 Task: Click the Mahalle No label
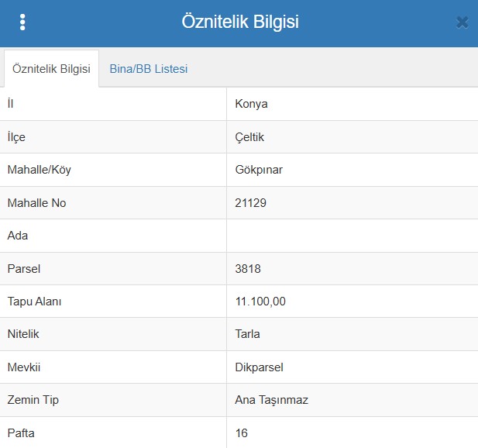tap(36, 203)
